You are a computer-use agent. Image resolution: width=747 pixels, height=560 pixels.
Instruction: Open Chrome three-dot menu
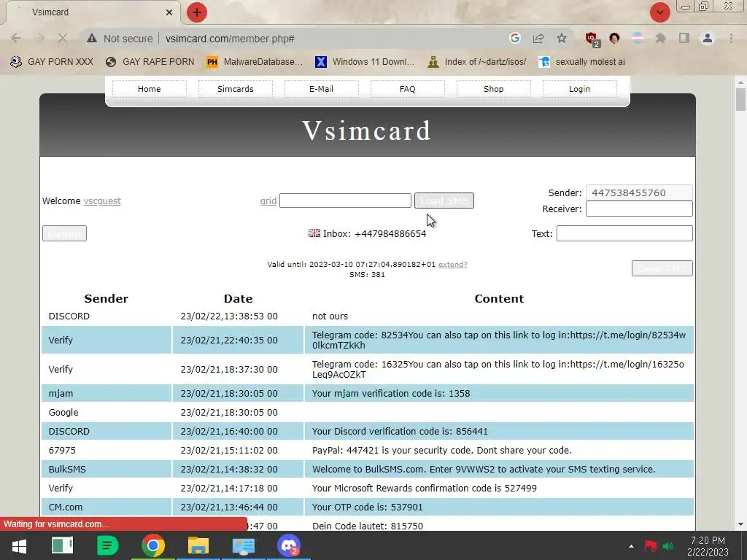[x=731, y=38]
